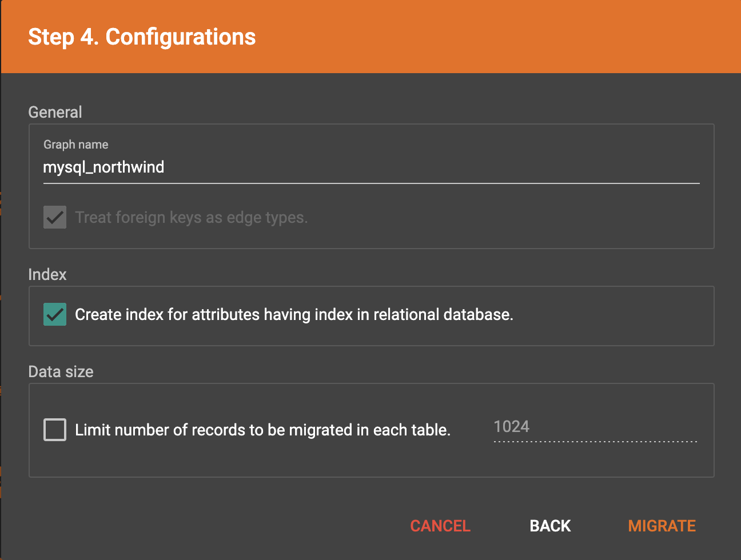Click the 1024 record limit field
Image resolution: width=741 pixels, height=560 pixels.
[x=595, y=427]
